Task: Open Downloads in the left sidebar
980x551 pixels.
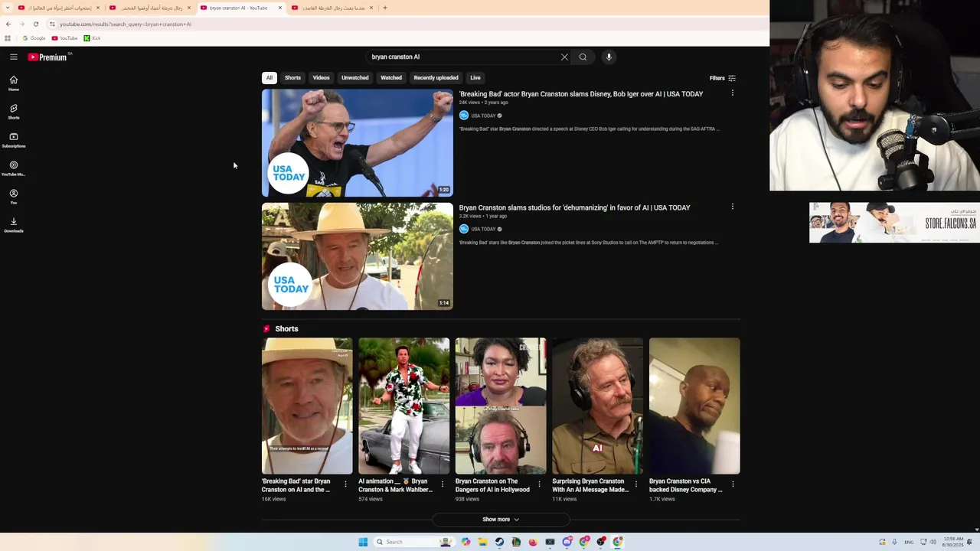Action: tap(13, 225)
